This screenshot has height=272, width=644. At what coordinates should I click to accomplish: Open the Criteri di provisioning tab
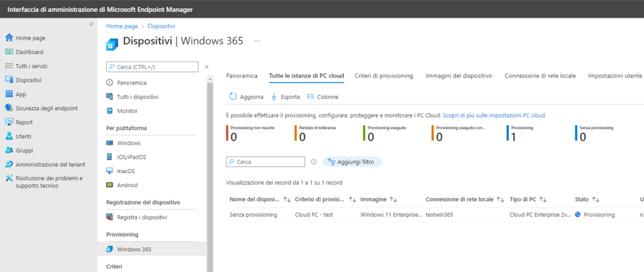pos(384,76)
